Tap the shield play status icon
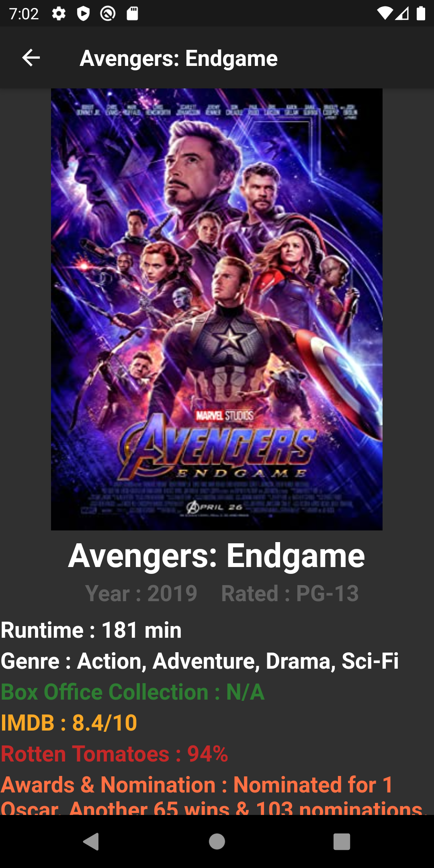The width and height of the screenshot is (434, 868). (x=83, y=14)
